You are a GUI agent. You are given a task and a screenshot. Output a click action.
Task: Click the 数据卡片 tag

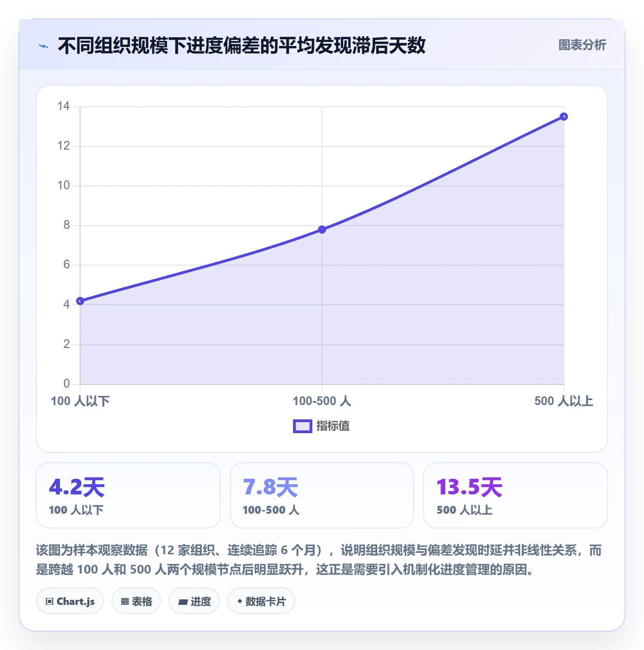click(x=261, y=601)
